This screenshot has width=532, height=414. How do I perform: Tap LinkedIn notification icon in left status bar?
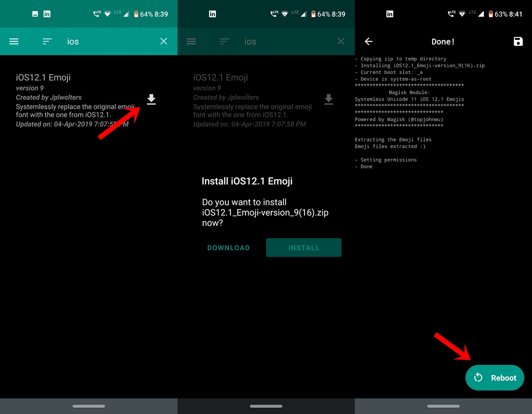click(47, 14)
